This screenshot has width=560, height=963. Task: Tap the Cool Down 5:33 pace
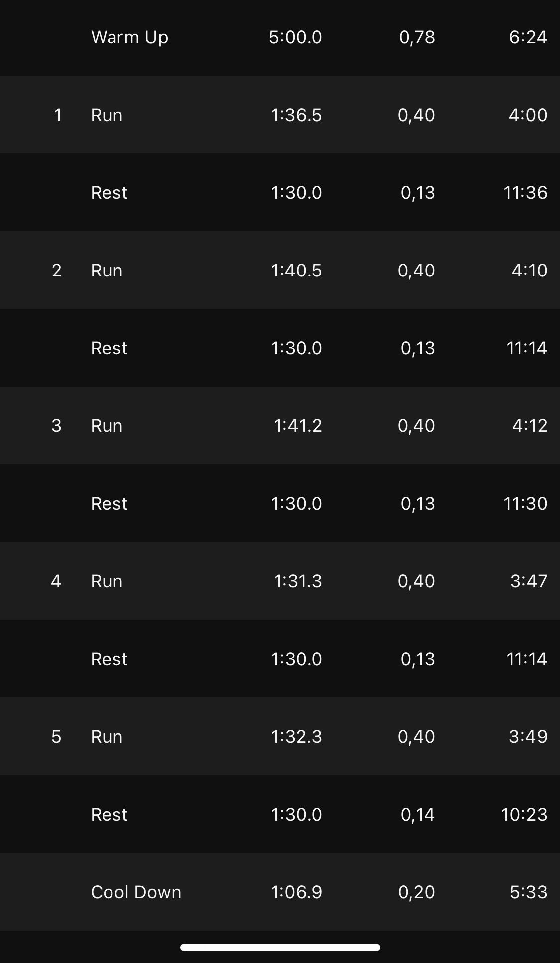pos(529,892)
